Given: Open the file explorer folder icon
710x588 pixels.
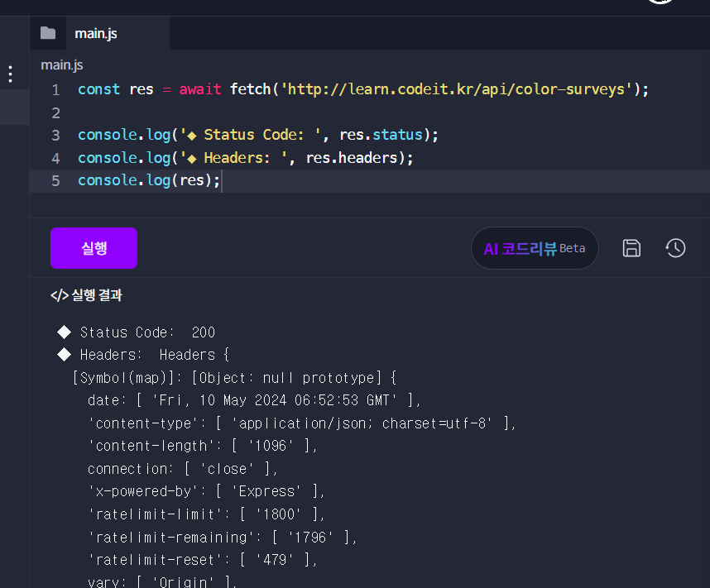Looking at the screenshot, I should tap(47, 33).
